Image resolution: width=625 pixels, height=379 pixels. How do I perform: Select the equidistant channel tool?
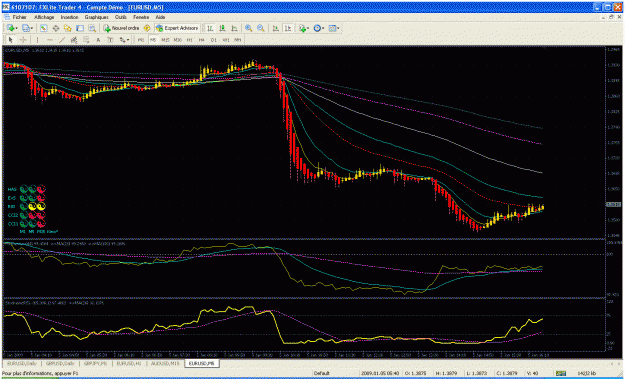(74, 40)
